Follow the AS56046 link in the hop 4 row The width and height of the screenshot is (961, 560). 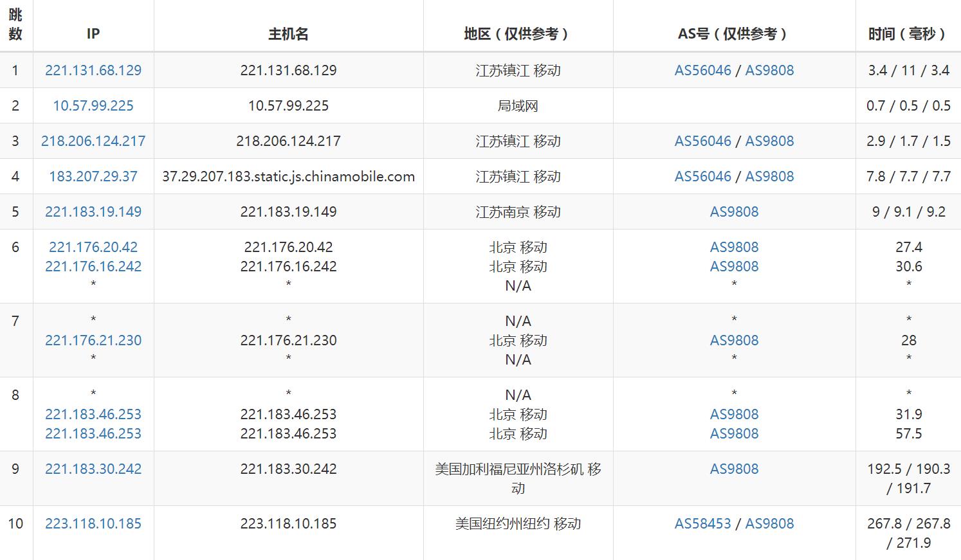[702, 176]
